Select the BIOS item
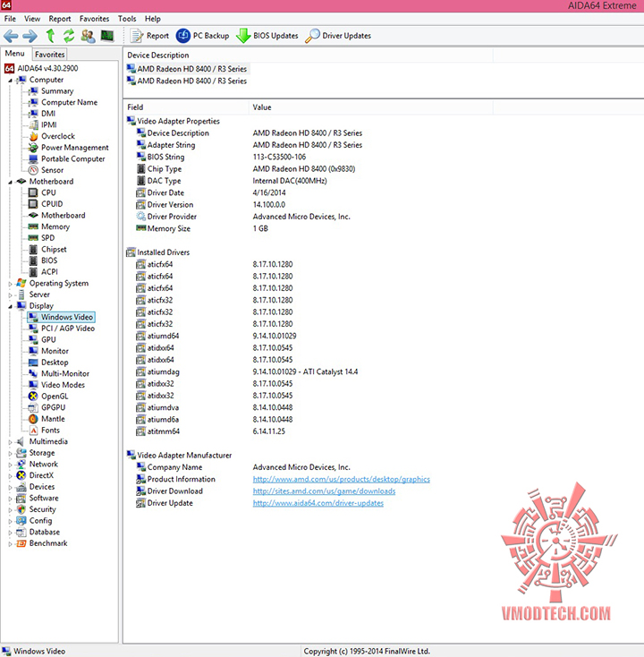Viewport: 644px width, 657px height. pyautogui.click(x=49, y=260)
